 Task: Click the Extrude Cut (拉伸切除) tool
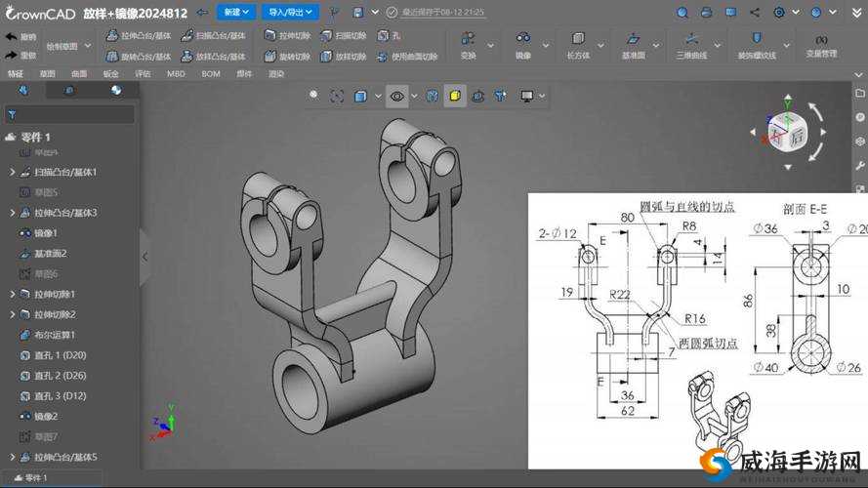pos(287,35)
